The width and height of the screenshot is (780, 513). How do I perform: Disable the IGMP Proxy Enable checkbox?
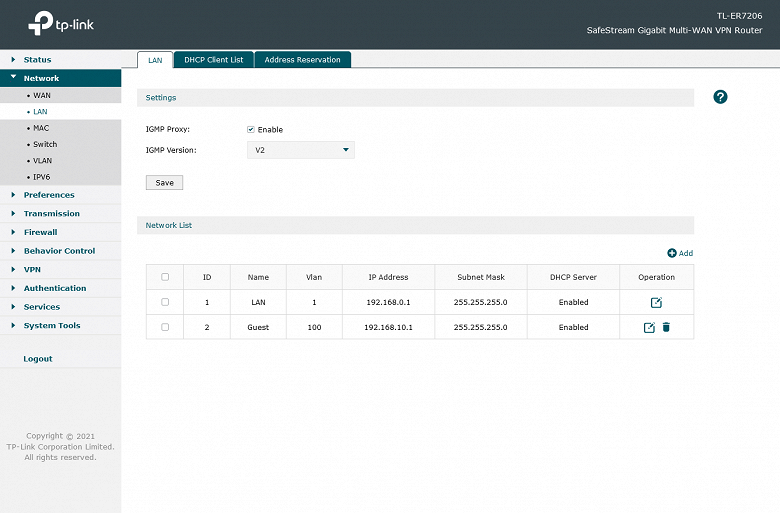251,129
